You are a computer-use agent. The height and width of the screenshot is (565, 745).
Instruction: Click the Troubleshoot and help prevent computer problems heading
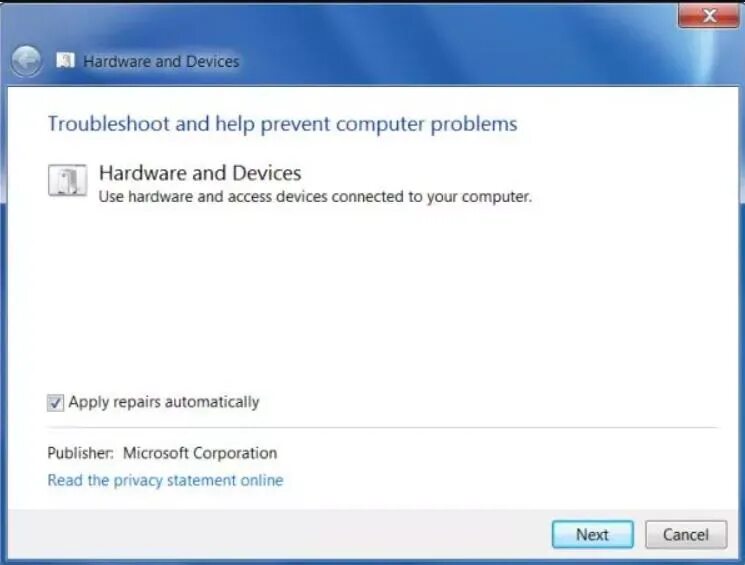coord(282,124)
